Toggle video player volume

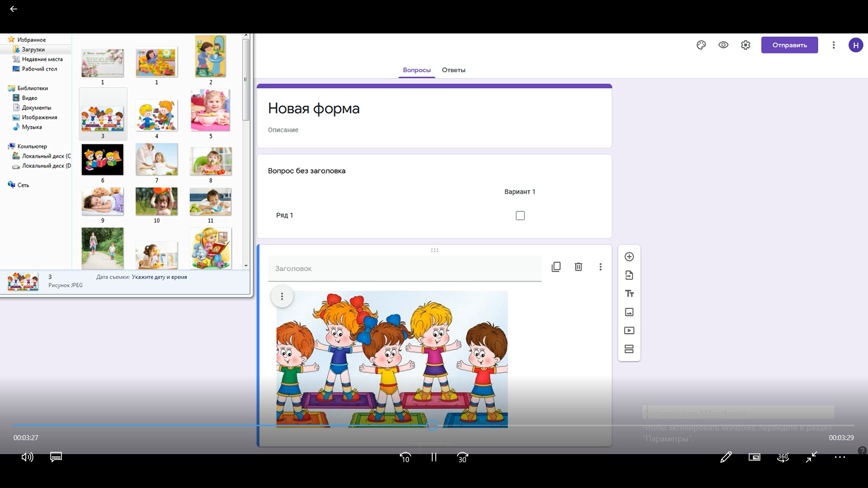(x=27, y=457)
